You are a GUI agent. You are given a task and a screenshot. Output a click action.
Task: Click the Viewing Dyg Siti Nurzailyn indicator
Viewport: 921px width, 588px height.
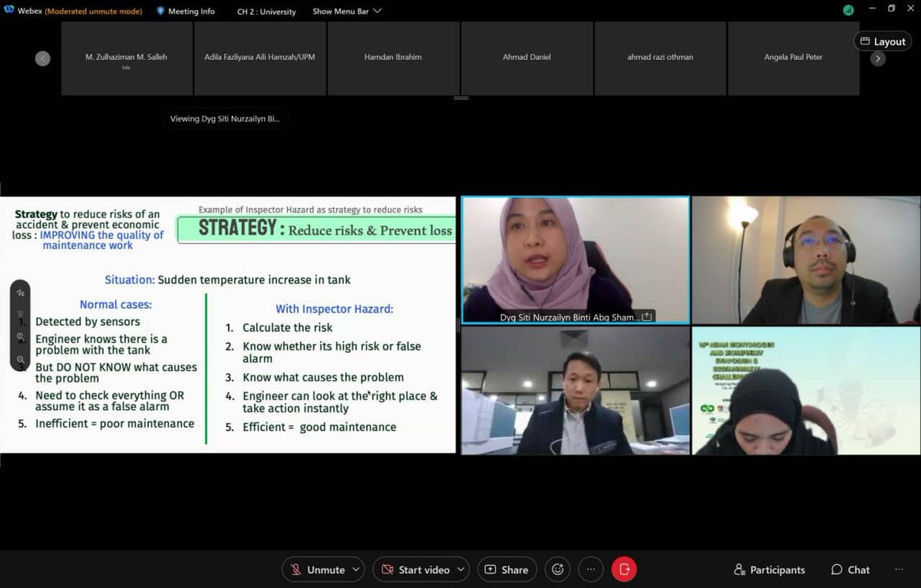click(225, 119)
